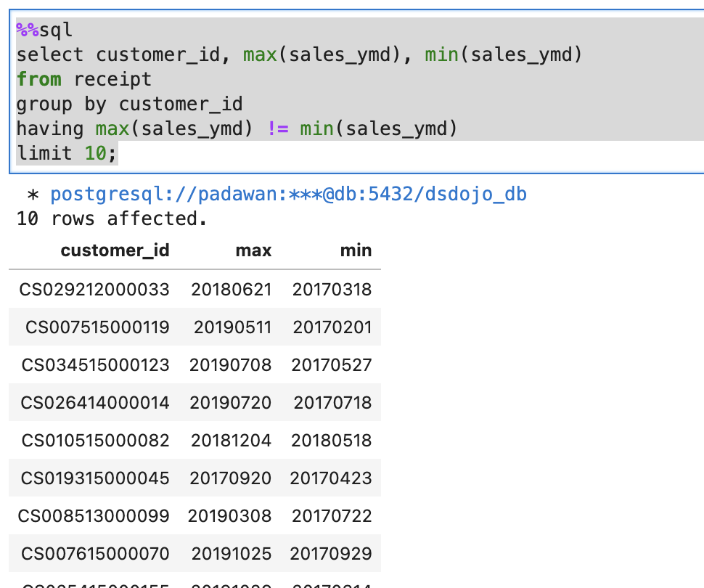
Task: Select min value 20180518
Action: [x=332, y=440]
